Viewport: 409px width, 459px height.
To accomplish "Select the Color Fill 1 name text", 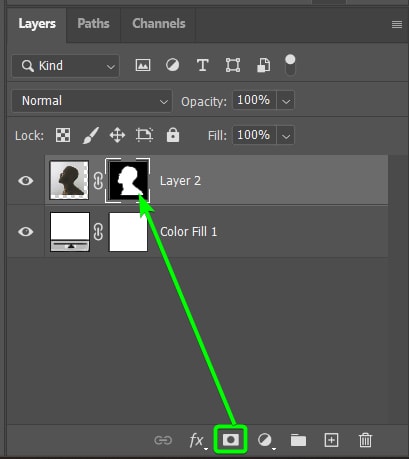I will (189, 232).
